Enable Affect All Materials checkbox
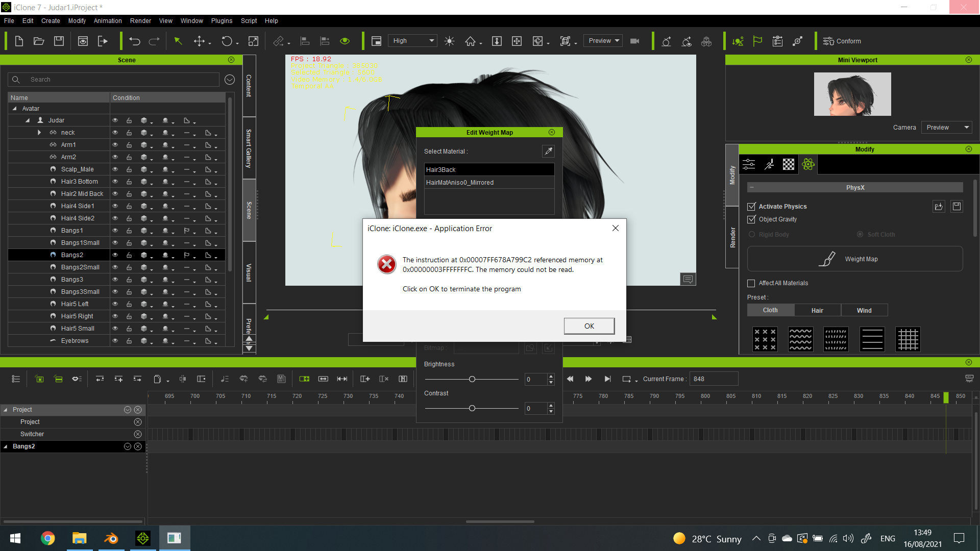The image size is (980, 551). (x=751, y=283)
